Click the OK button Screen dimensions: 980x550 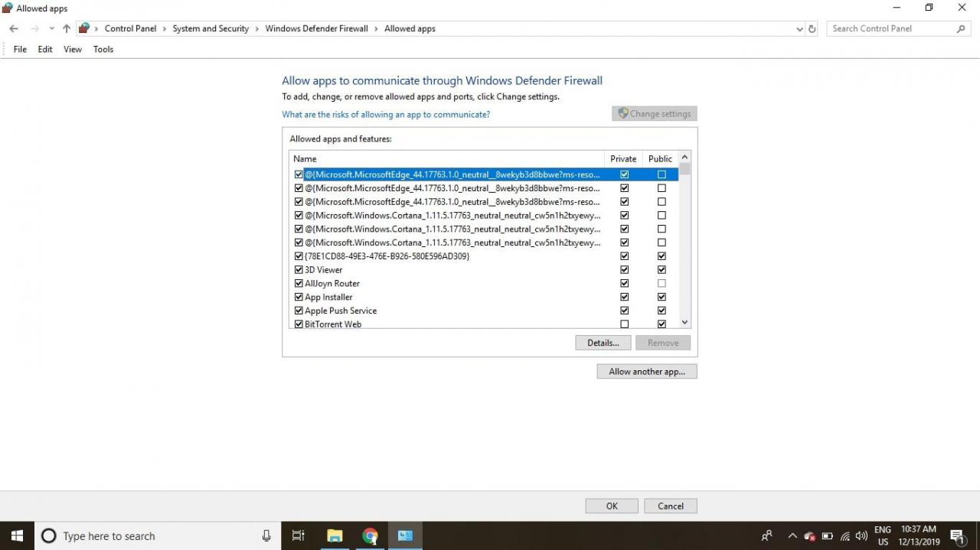612,506
